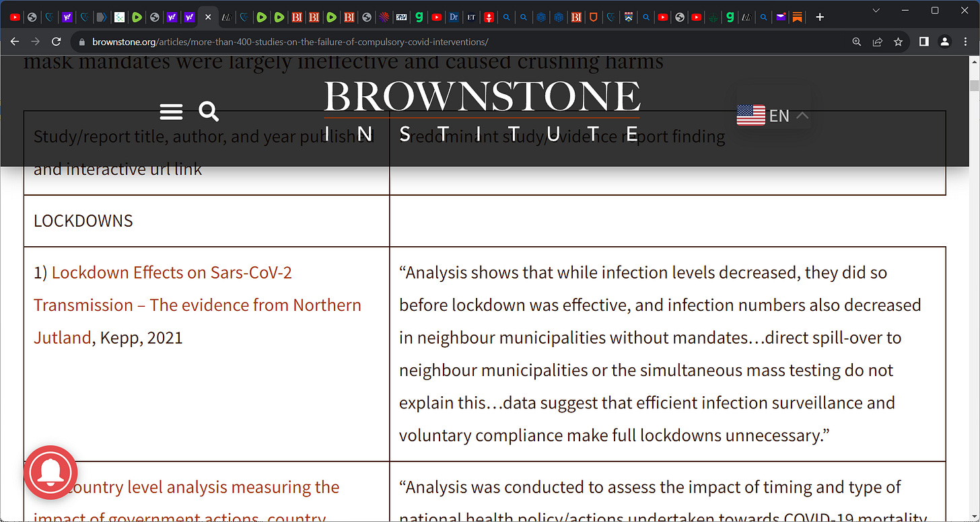Image resolution: width=980 pixels, height=522 pixels.
Task: Select the 'EN' language label
Action: (x=779, y=116)
